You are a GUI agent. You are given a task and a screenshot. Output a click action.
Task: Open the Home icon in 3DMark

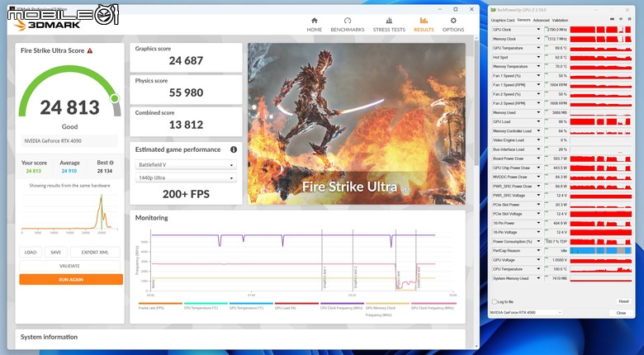315,21
